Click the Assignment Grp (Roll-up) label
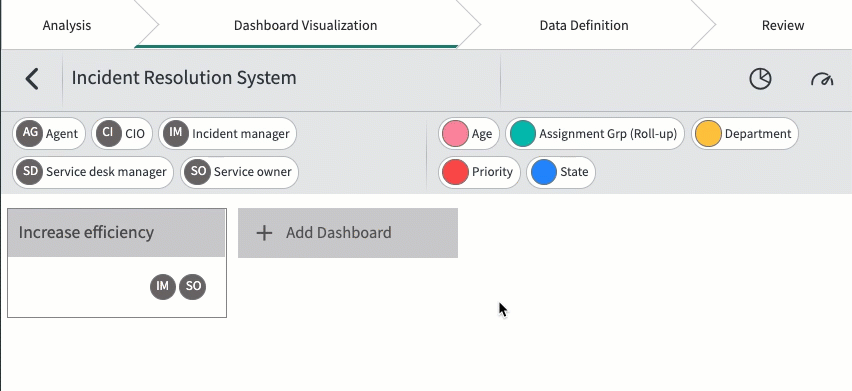The width and height of the screenshot is (852, 391). click(608, 134)
